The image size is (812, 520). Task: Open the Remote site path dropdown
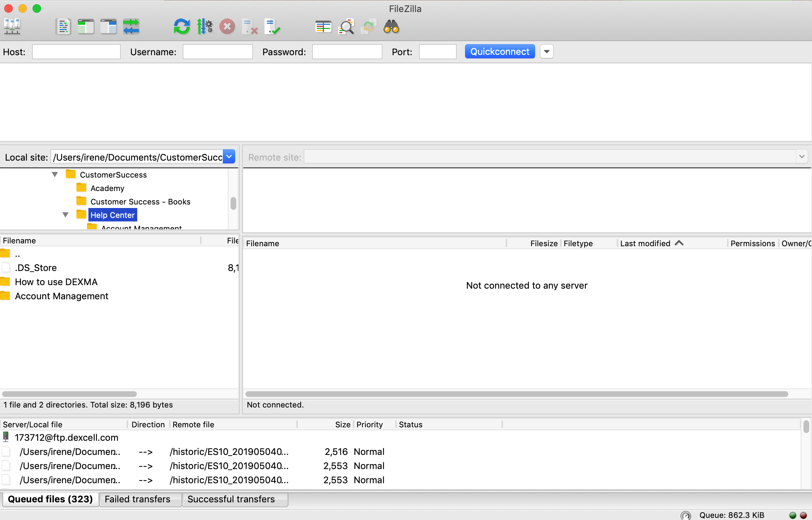pyautogui.click(x=802, y=156)
